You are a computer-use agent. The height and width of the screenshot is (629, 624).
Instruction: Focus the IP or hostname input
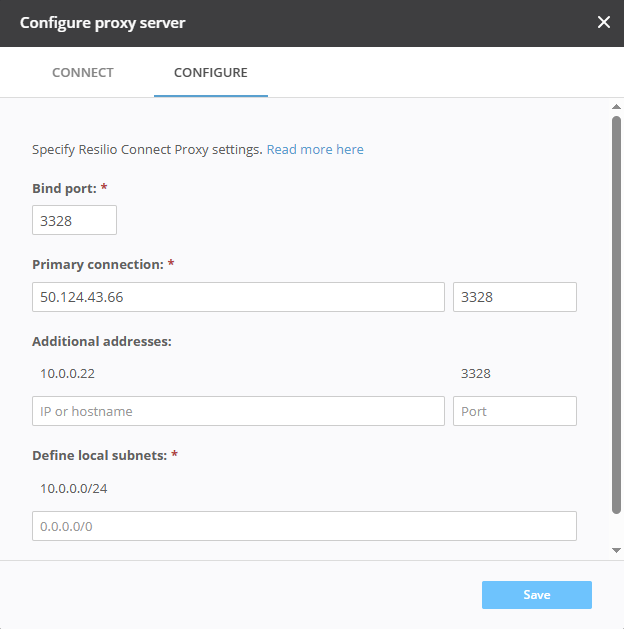coord(238,411)
